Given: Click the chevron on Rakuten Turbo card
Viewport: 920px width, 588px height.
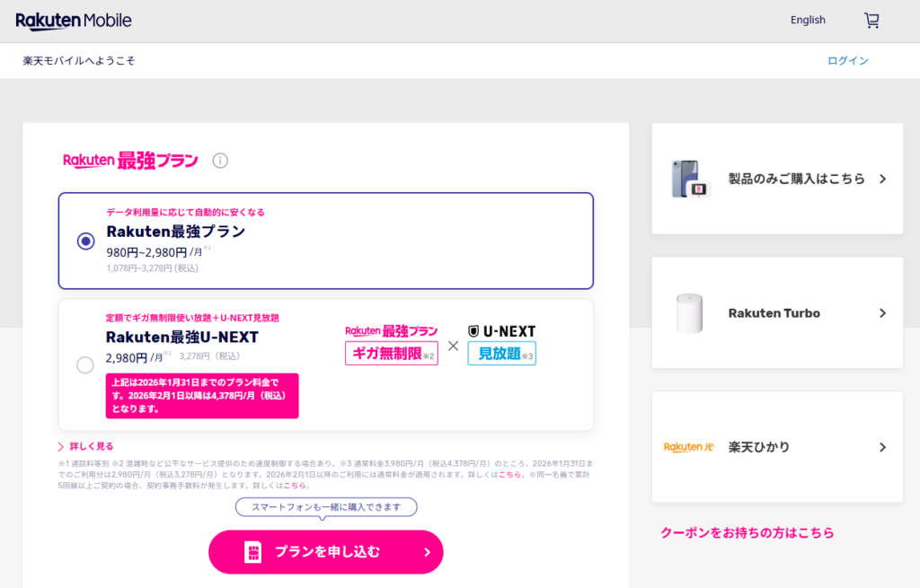Looking at the screenshot, I should click(882, 313).
